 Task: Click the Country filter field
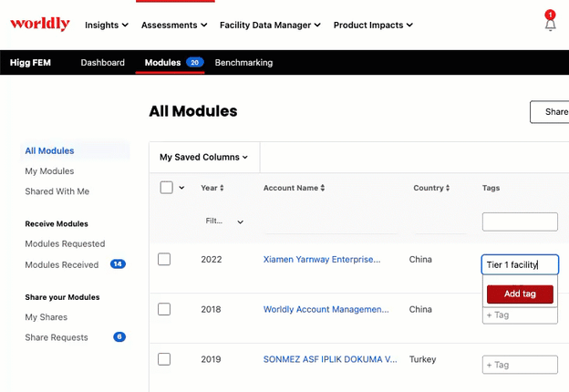[440, 224]
